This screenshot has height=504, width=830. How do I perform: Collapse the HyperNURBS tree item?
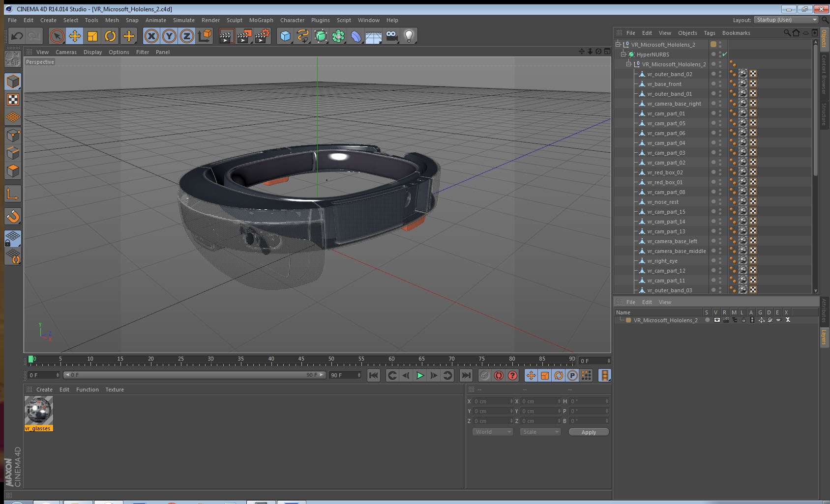pyautogui.click(x=623, y=54)
